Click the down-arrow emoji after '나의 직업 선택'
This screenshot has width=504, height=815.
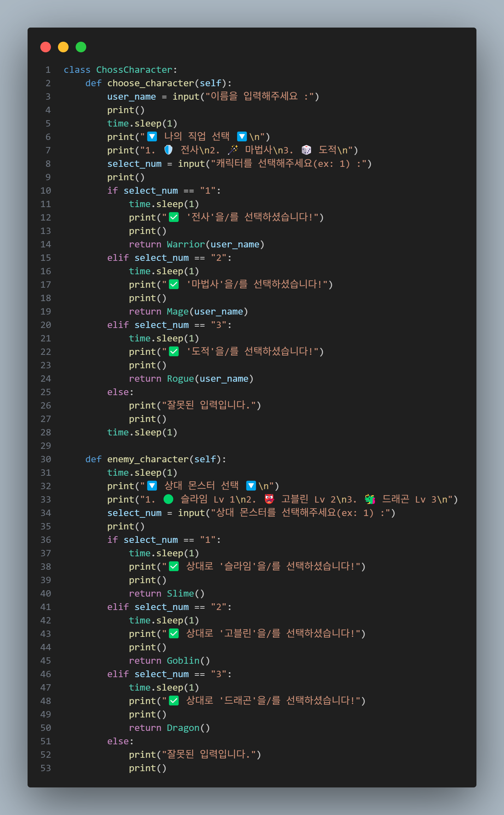tap(242, 136)
